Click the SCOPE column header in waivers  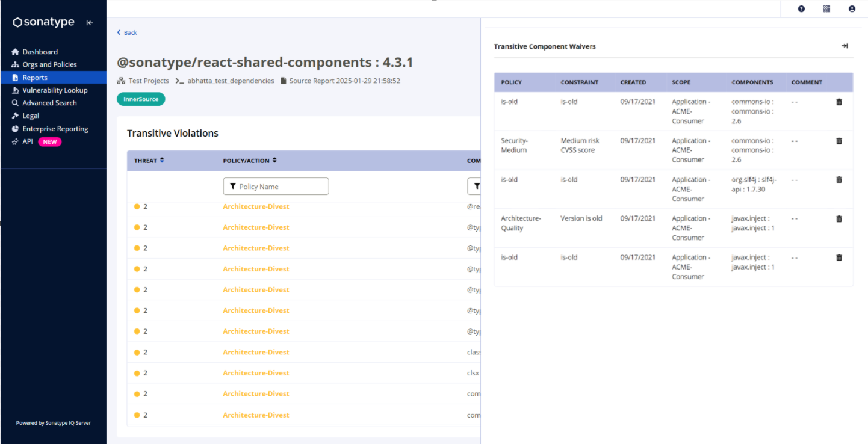tap(681, 82)
